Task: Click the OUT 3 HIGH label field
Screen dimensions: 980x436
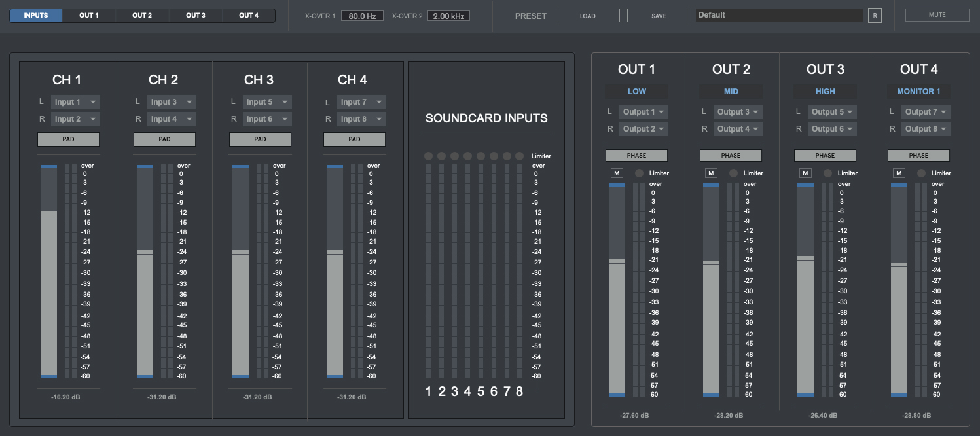Action: click(x=825, y=92)
